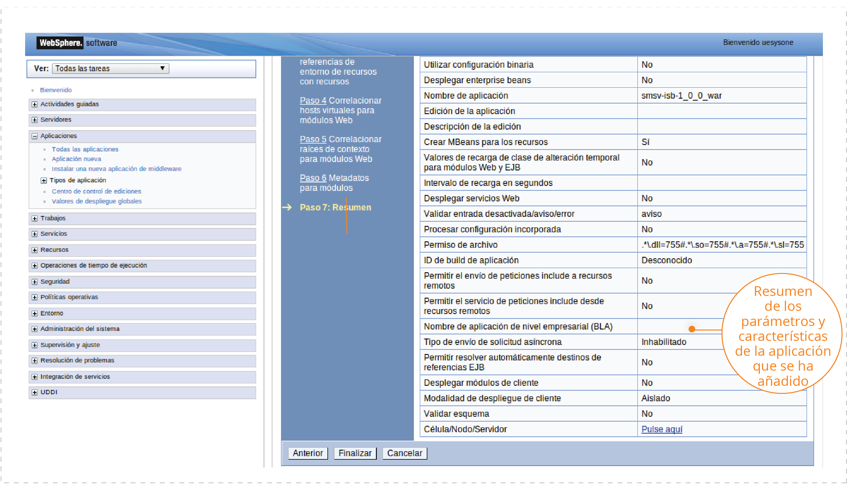Screen dimensions: 850x504
Task: Go to Paso 6 Metadatos link
Action: [313, 178]
